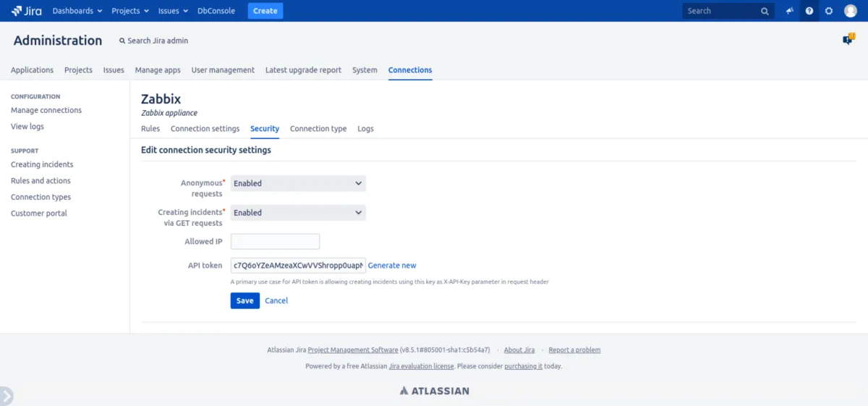Click the API token field

pyautogui.click(x=298, y=266)
